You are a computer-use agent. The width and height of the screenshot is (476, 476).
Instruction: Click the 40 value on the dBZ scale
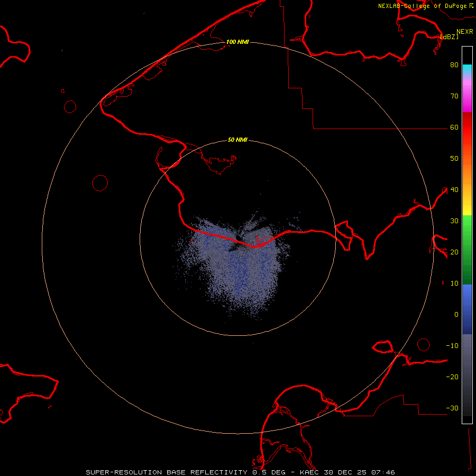pos(454,190)
